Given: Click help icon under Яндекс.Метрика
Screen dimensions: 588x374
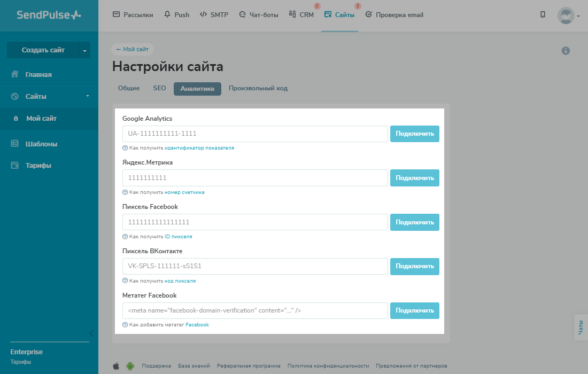Looking at the screenshot, I should pyautogui.click(x=125, y=192).
